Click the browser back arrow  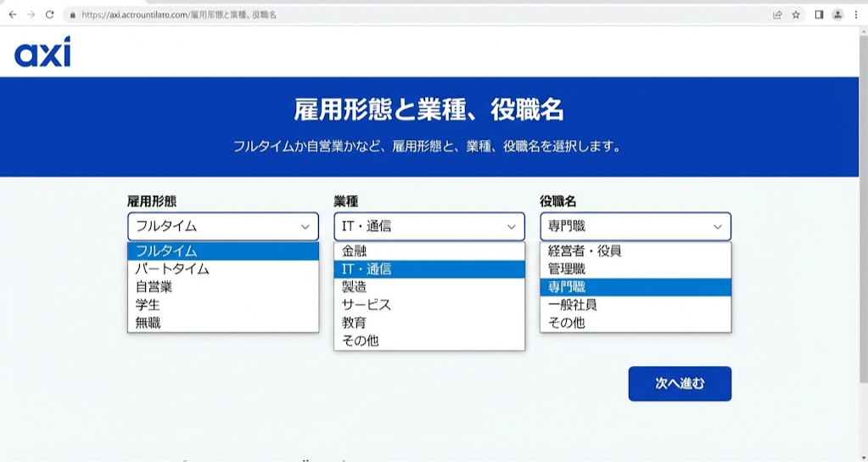(13, 14)
